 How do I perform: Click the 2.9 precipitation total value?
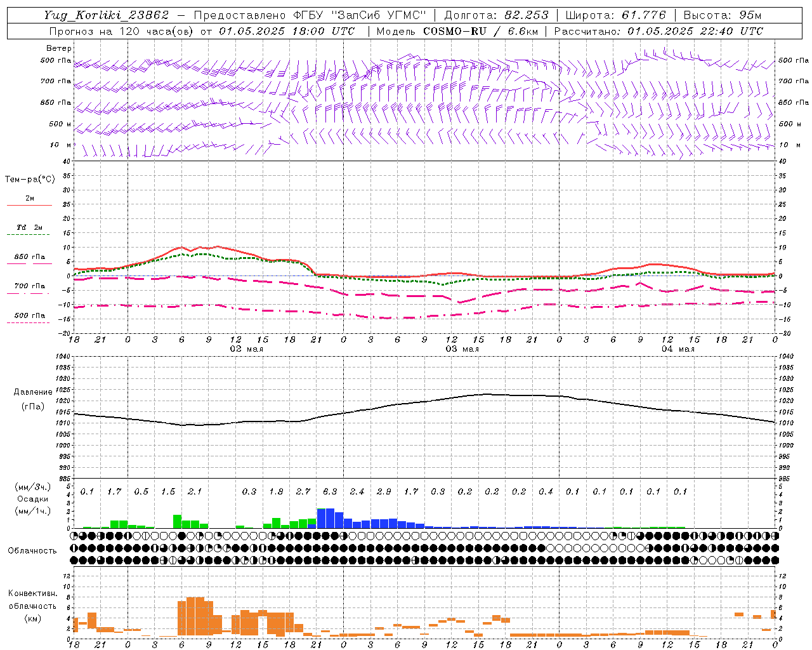384,491
